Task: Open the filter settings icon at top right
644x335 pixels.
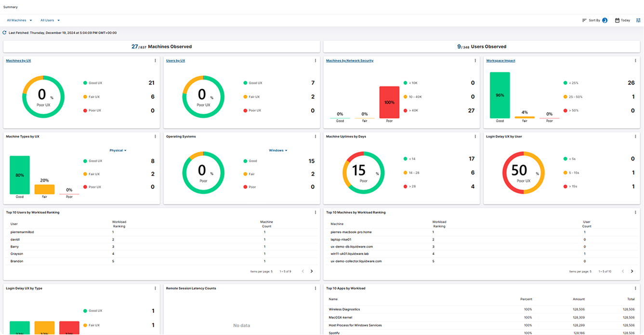Action: pos(638,20)
